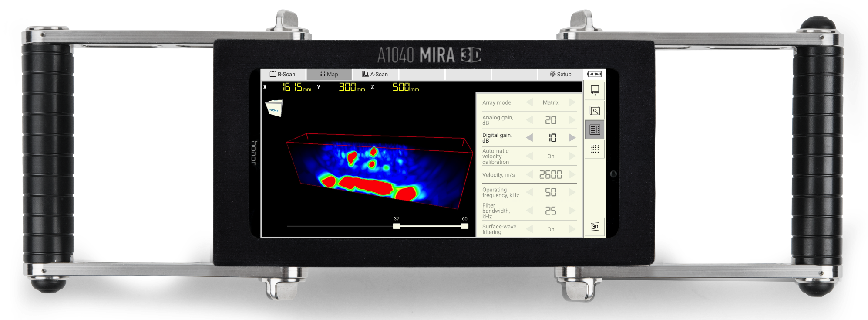Increase Filter bandwidth with right arrow
Screen dimensions: 868x320
(572, 211)
